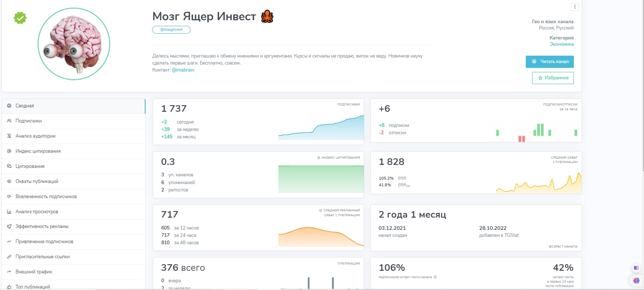The width and height of the screenshot is (644, 290).
Task: Click the Эффективность рекламы icon
Action: pos(9,227)
